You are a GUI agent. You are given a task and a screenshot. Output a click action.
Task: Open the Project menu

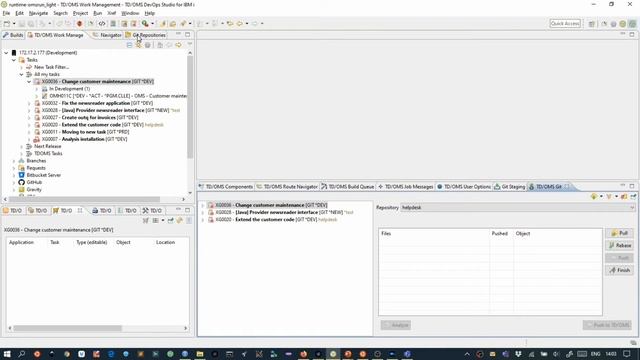point(80,13)
